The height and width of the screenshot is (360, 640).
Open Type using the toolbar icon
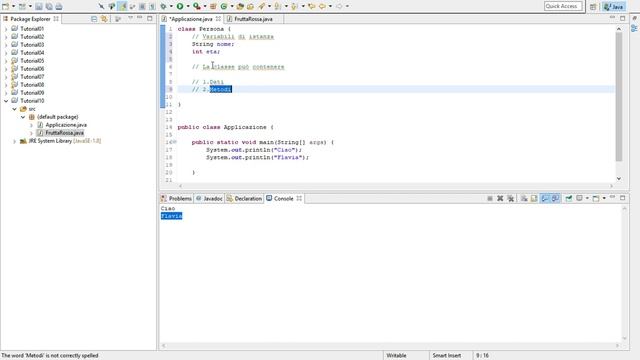(240, 6)
